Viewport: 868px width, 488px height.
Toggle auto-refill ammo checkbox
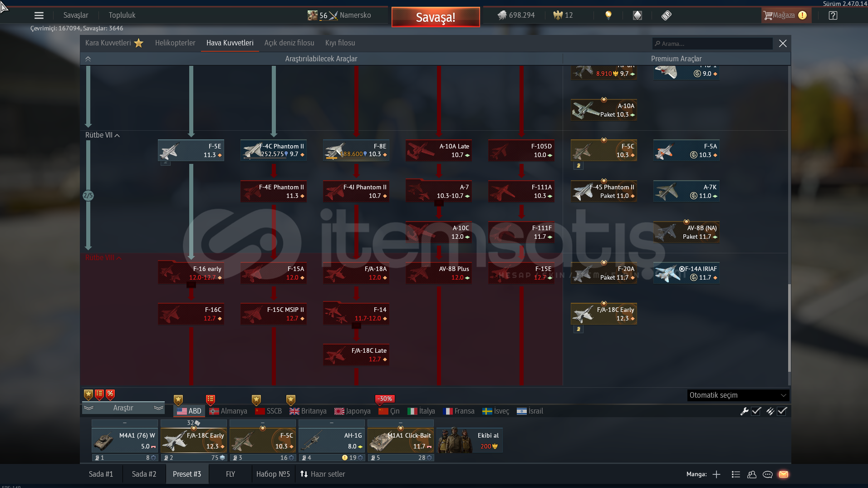pos(782,411)
